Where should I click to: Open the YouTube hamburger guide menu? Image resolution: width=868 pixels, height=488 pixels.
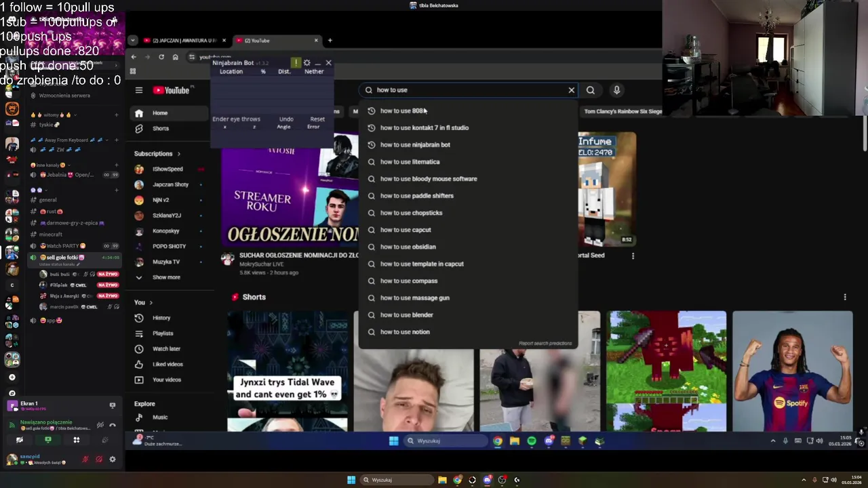(138, 90)
